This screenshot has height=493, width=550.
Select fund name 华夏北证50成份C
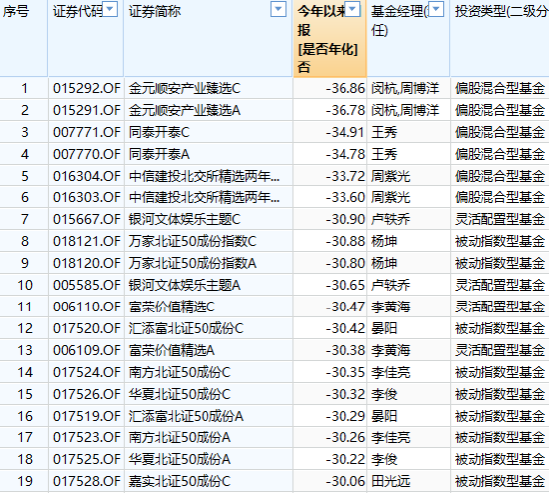coord(180,394)
